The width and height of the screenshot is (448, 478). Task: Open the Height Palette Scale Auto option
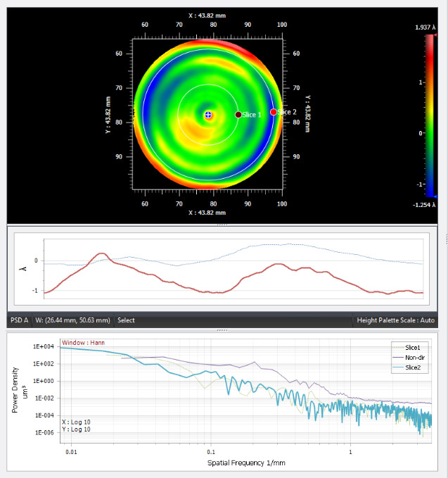[395, 320]
